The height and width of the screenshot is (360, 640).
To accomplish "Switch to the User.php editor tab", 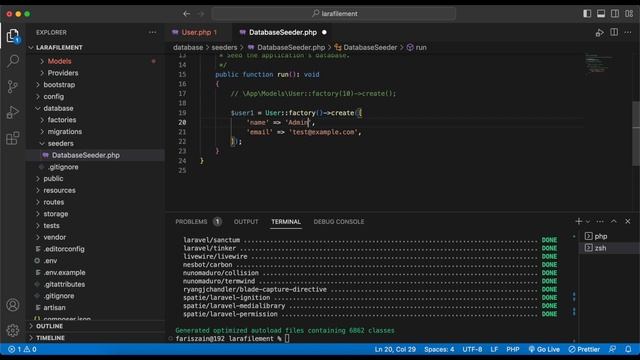I will tap(198, 32).
